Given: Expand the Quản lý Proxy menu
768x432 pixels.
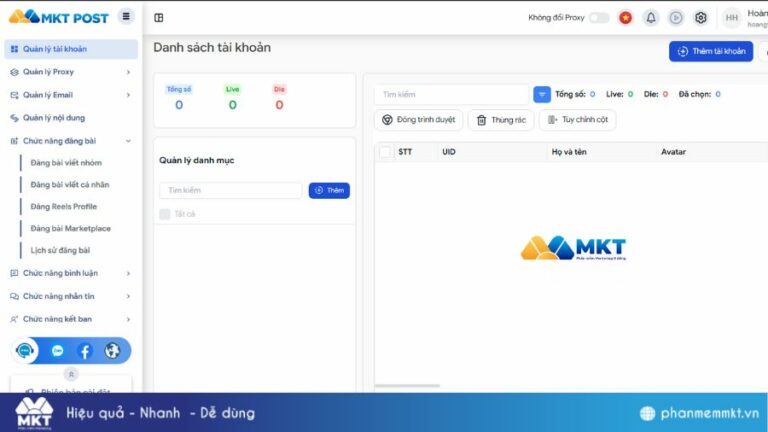Looking at the screenshot, I should pyautogui.click(x=71, y=72).
